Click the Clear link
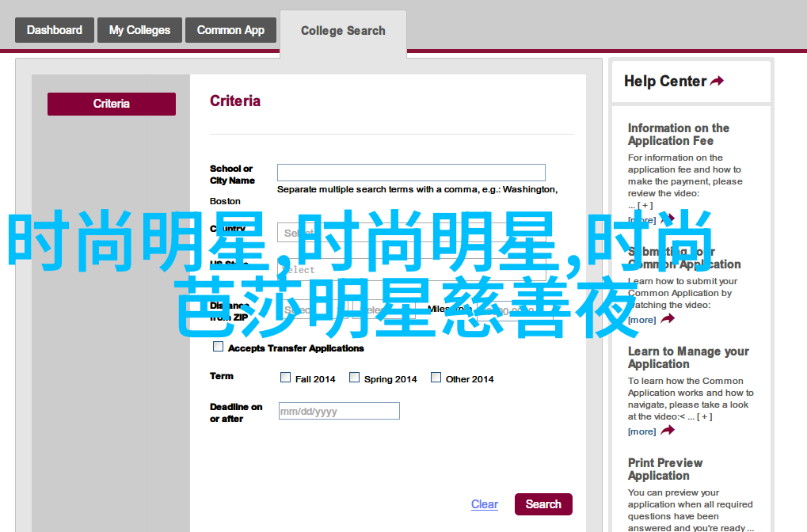Viewport: 807px width, 532px height. point(485,504)
